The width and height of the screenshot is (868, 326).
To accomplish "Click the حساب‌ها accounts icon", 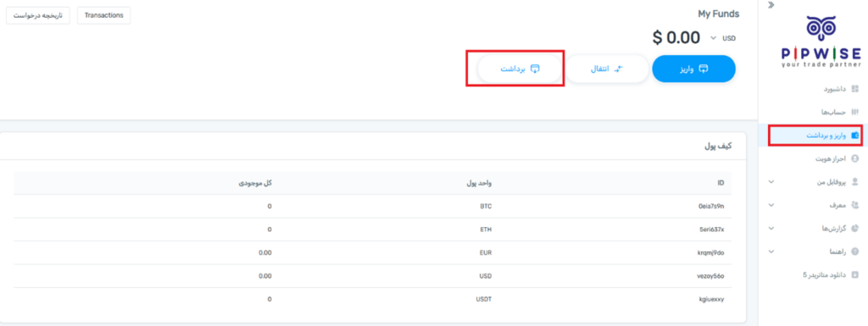I will [x=855, y=112].
